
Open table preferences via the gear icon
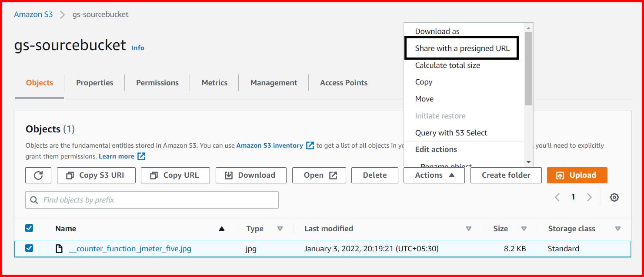(x=614, y=197)
